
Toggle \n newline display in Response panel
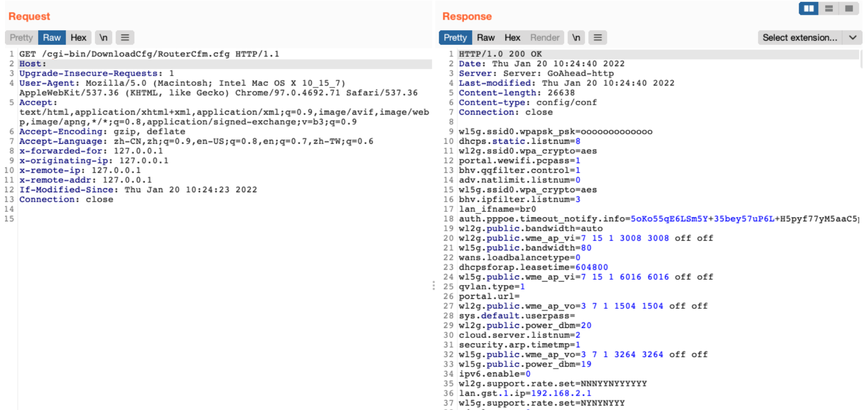[x=576, y=38]
